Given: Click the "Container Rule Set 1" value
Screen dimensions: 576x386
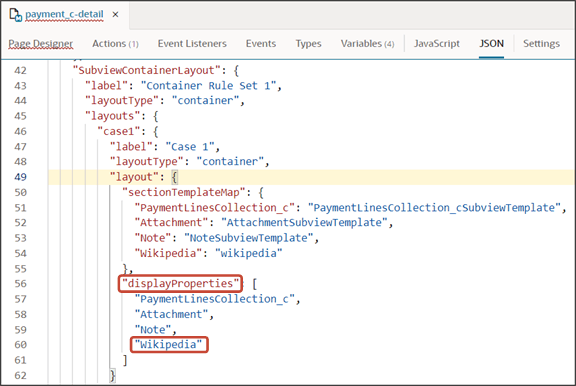Looking at the screenshot, I should [208, 86].
